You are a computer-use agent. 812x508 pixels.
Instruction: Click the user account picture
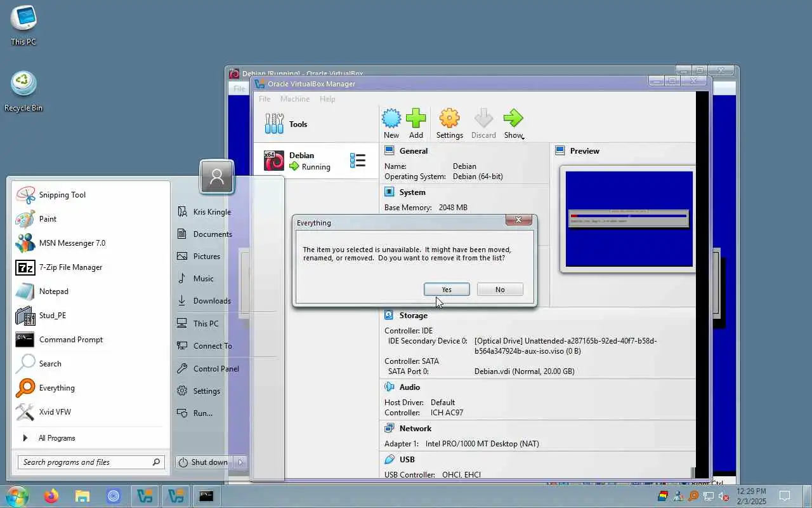[217, 177]
